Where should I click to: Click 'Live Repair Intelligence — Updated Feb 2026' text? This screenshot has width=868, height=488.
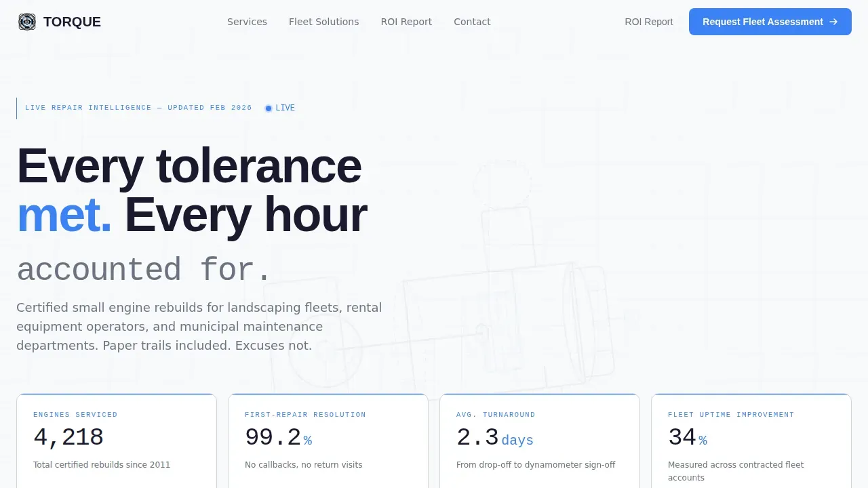coord(138,108)
